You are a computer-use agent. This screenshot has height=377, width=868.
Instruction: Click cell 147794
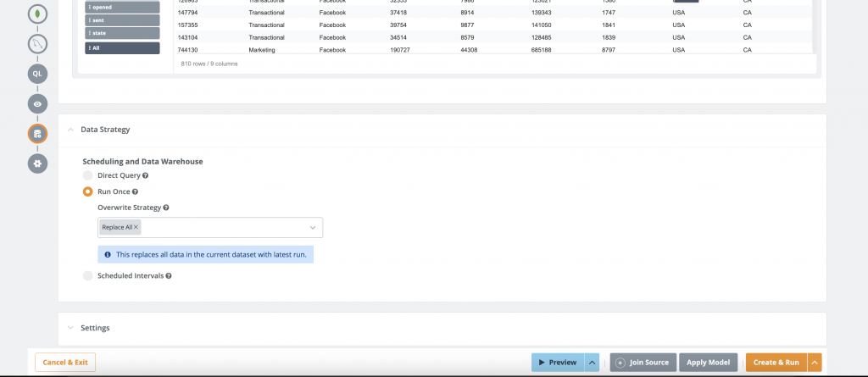point(187,13)
